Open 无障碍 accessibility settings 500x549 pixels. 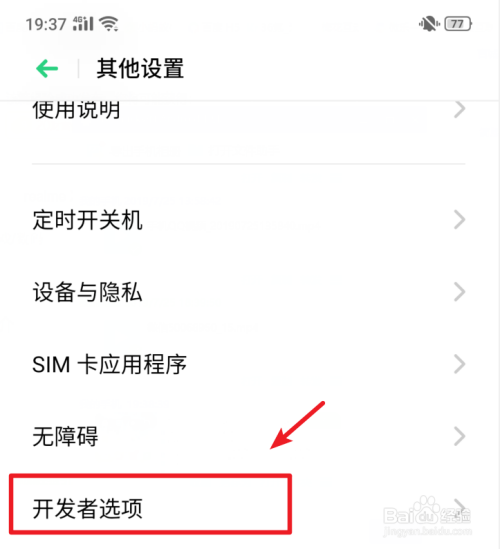250,436
